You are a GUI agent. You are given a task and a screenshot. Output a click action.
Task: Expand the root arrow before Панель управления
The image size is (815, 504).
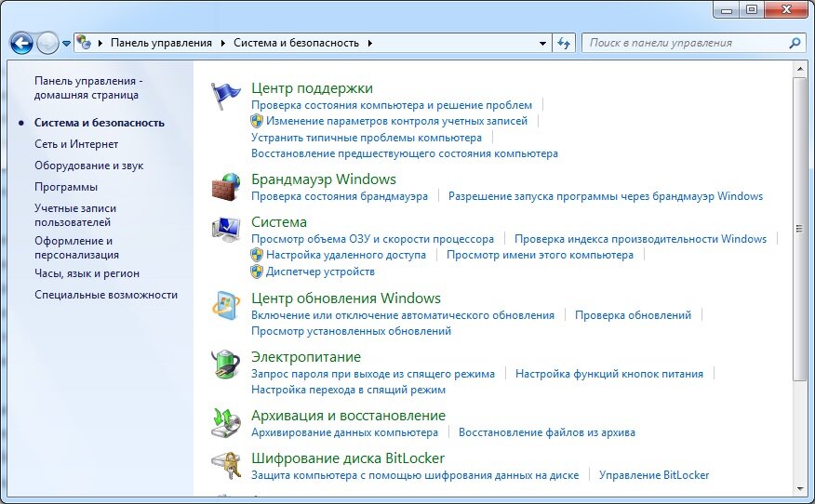[100, 43]
